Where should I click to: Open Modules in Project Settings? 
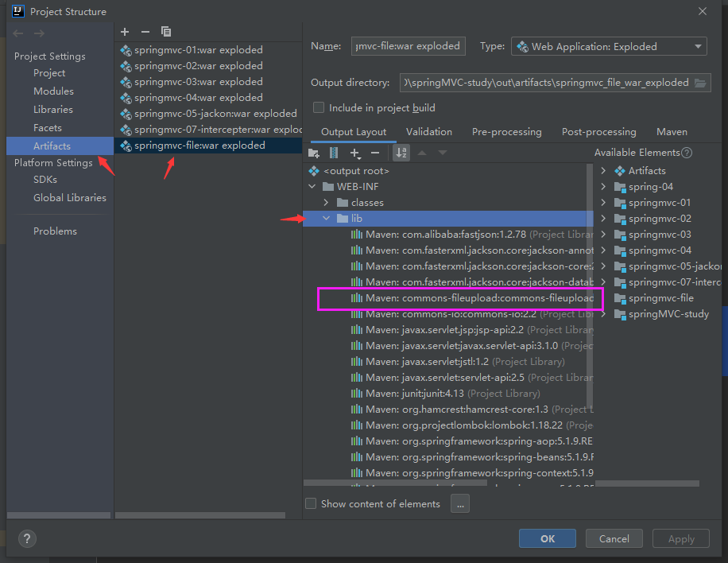53,91
